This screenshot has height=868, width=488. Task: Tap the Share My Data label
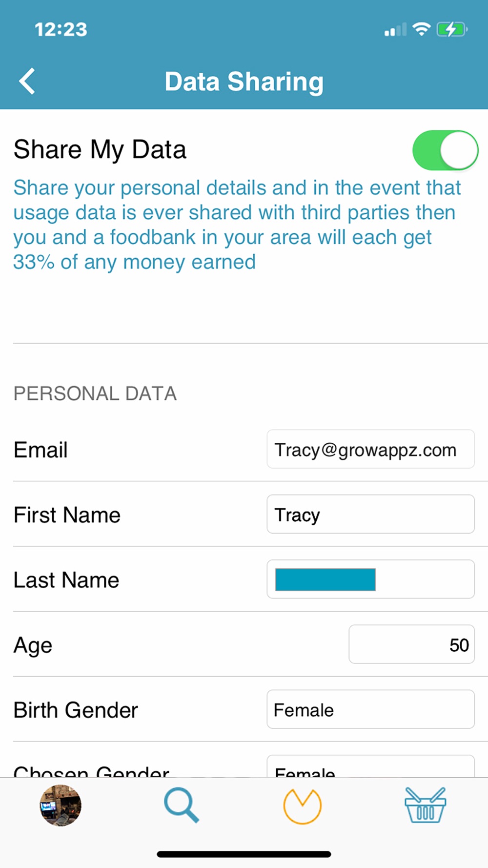(100, 149)
